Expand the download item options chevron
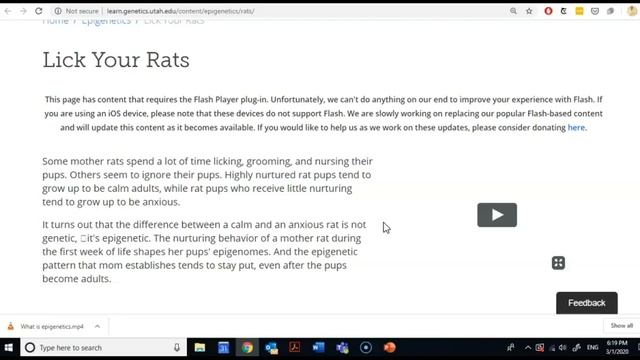 [x=97, y=326]
